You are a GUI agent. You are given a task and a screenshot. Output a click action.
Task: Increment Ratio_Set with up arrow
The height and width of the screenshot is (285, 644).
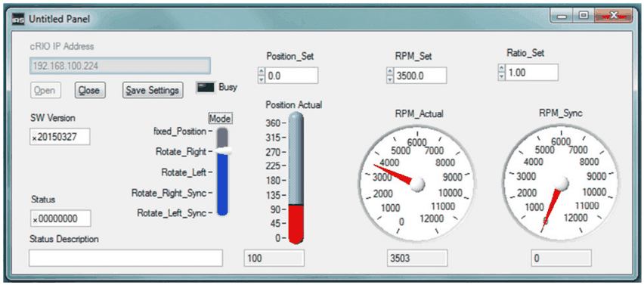500,68
